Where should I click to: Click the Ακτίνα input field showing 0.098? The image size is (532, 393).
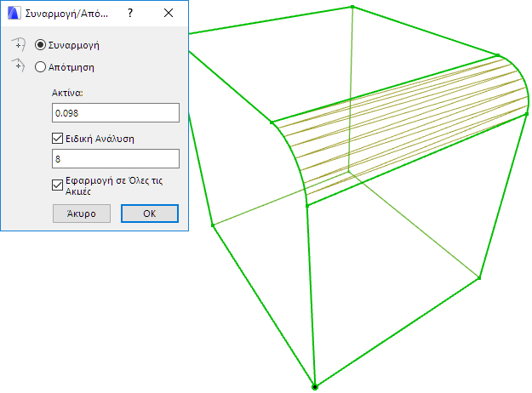click(116, 113)
